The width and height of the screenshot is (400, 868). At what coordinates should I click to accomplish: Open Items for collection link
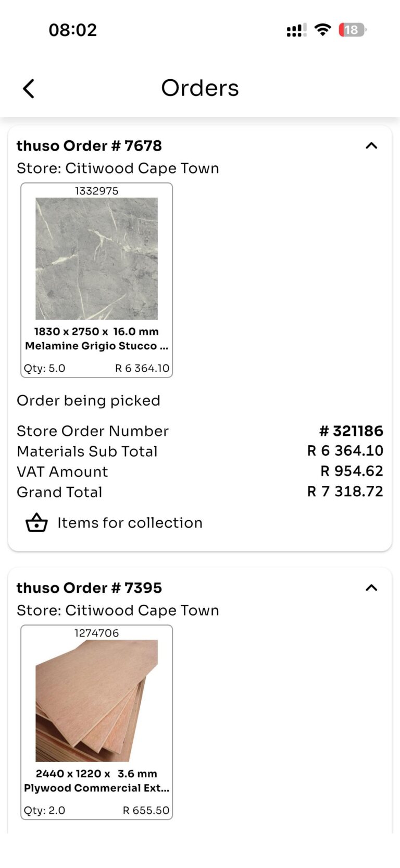pos(130,523)
